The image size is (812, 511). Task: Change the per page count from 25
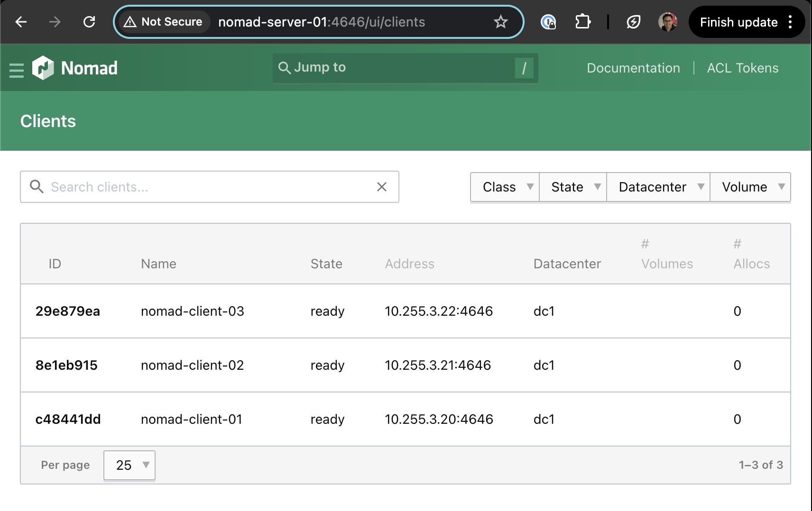(x=129, y=465)
